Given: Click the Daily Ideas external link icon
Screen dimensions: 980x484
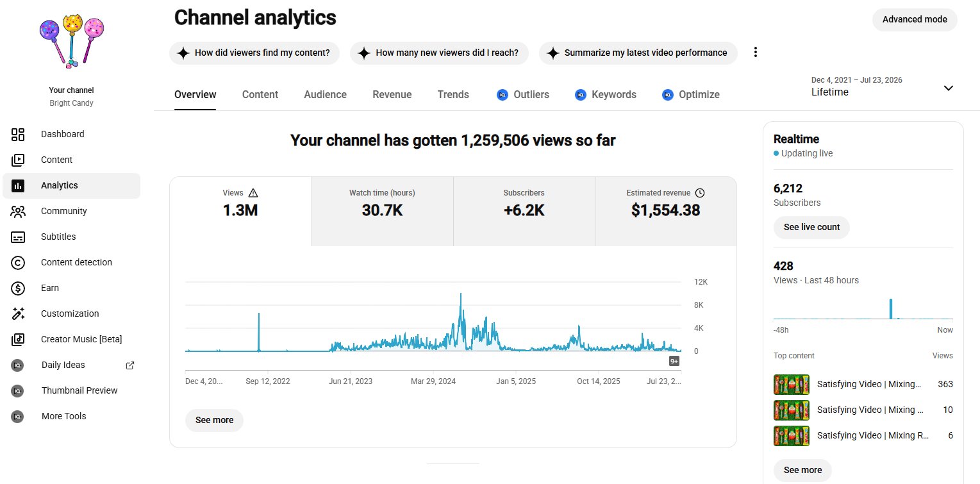Looking at the screenshot, I should pyautogui.click(x=130, y=365).
